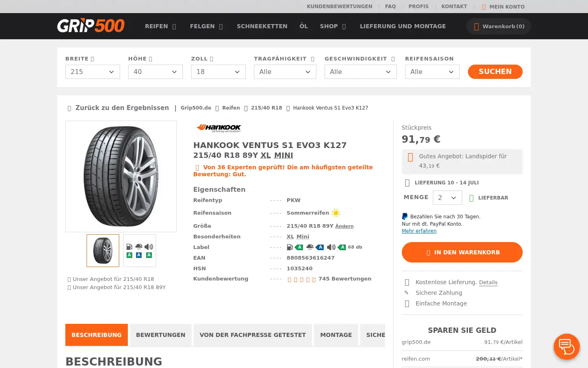
Task: Open the live chat bubble icon
Action: coord(566,347)
